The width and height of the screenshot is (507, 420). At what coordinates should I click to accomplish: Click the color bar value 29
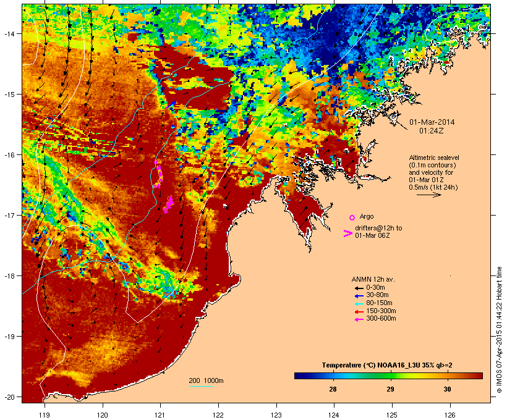click(x=390, y=389)
